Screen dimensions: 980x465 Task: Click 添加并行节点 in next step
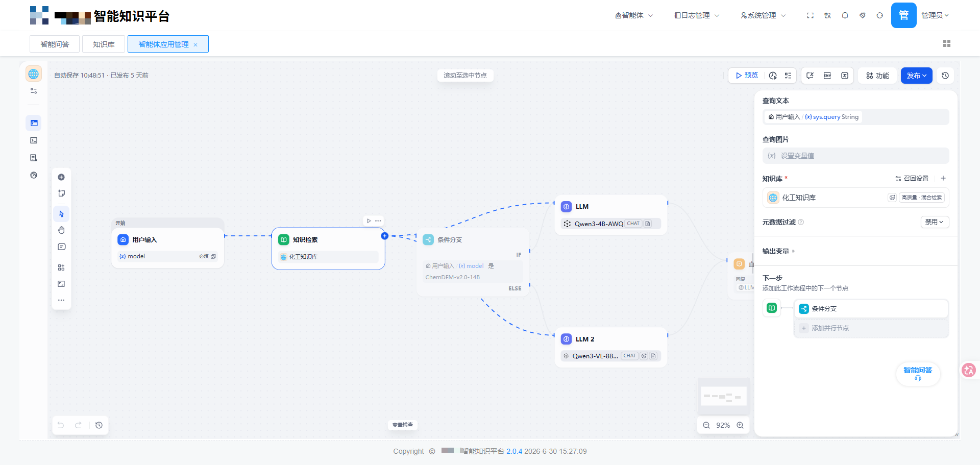point(871,328)
